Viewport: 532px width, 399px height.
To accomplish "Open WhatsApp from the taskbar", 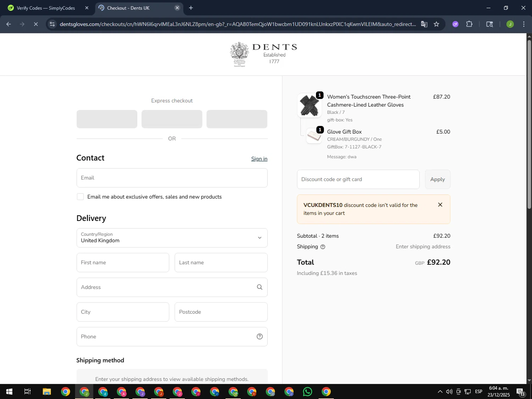I will (307, 392).
